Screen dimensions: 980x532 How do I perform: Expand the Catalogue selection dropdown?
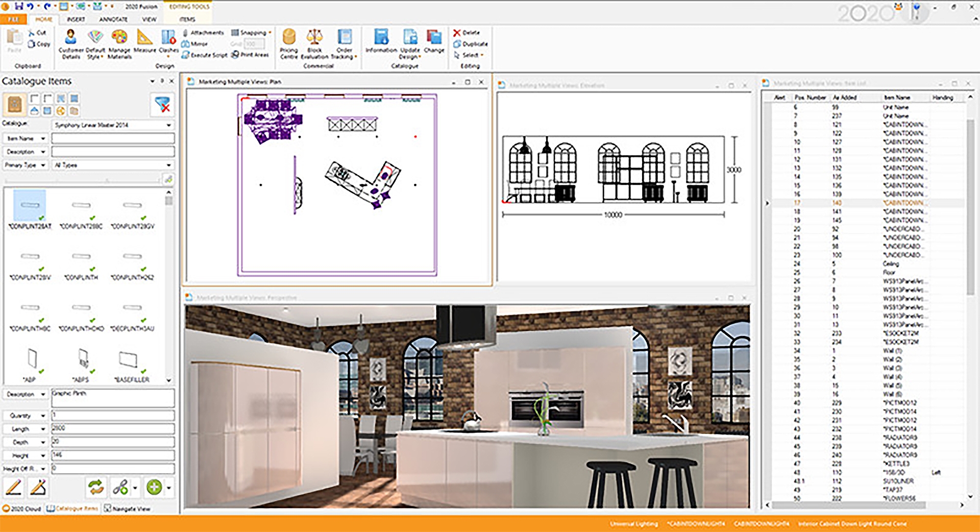[168, 125]
